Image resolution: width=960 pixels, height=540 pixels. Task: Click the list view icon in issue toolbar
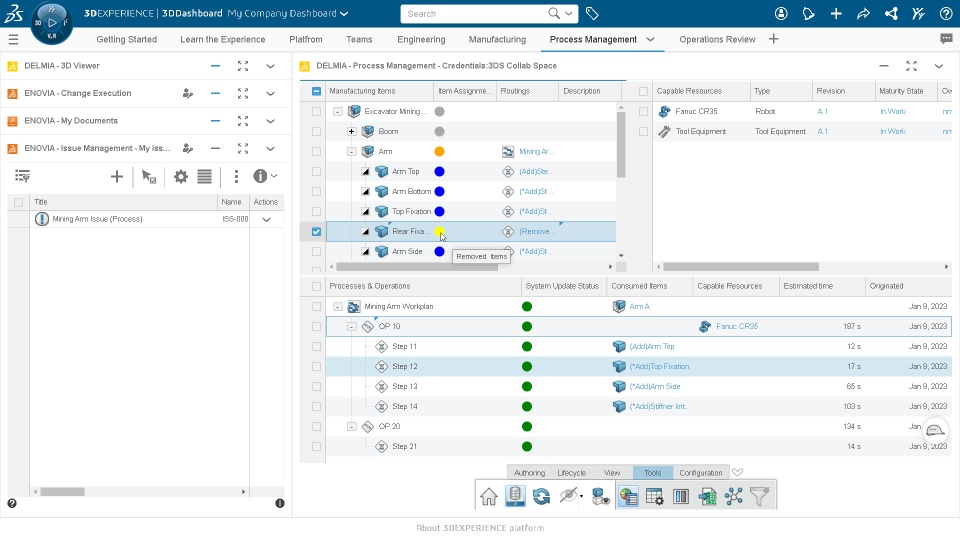click(204, 177)
